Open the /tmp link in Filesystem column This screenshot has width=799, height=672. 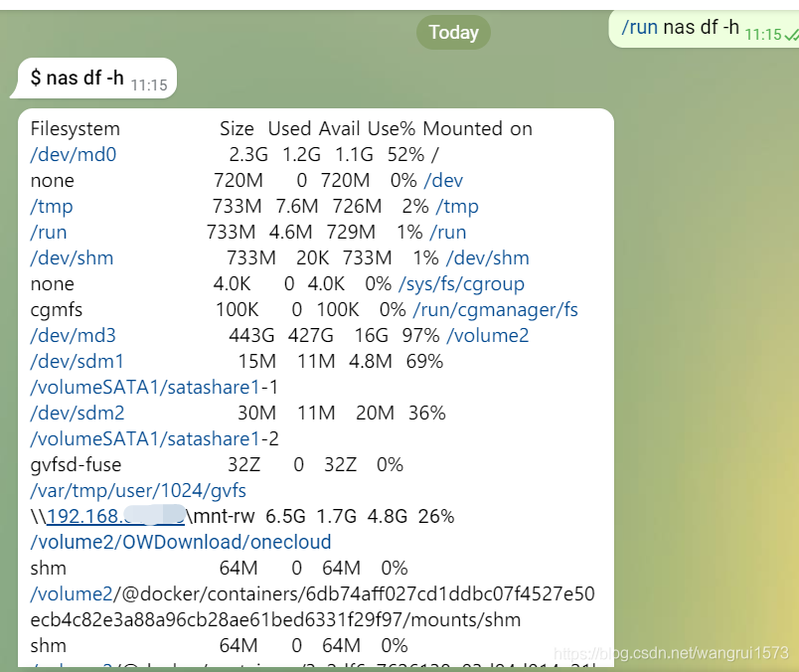coord(52,207)
